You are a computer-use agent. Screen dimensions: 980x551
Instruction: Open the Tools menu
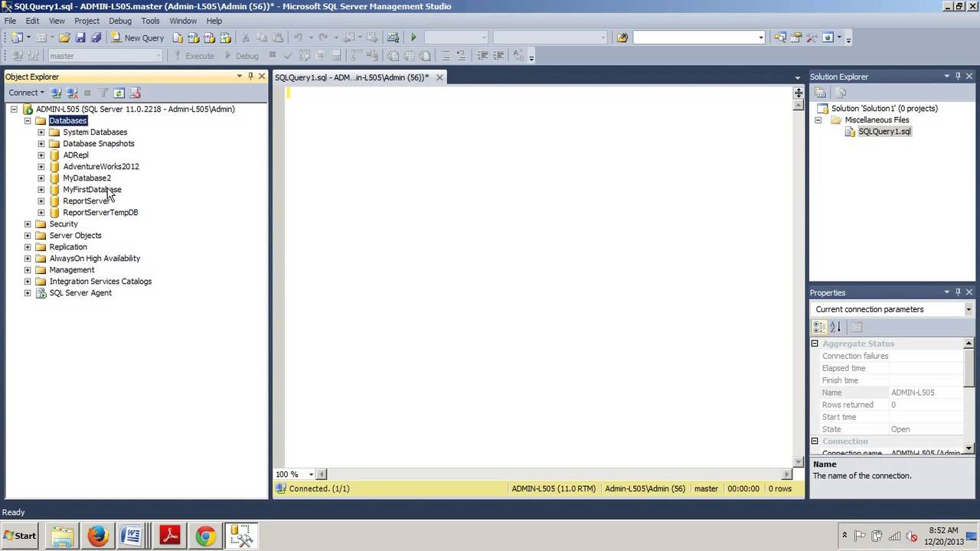click(x=150, y=21)
